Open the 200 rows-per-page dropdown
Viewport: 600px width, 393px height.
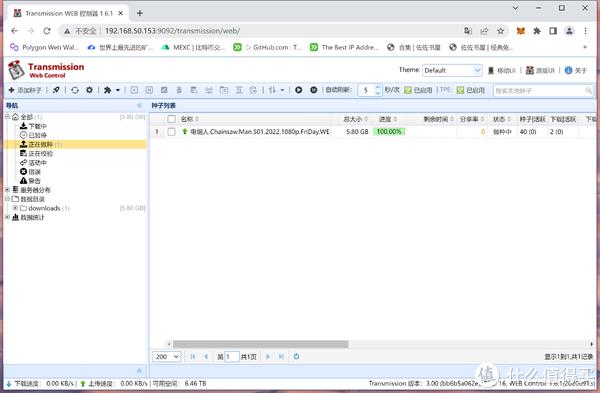[x=166, y=357]
